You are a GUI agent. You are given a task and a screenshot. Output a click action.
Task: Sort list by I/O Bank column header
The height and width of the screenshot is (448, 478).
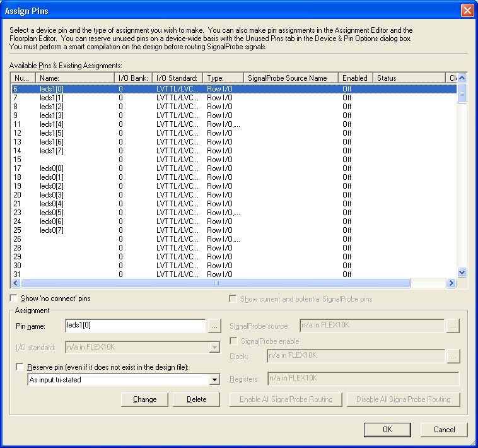coord(133,78)
